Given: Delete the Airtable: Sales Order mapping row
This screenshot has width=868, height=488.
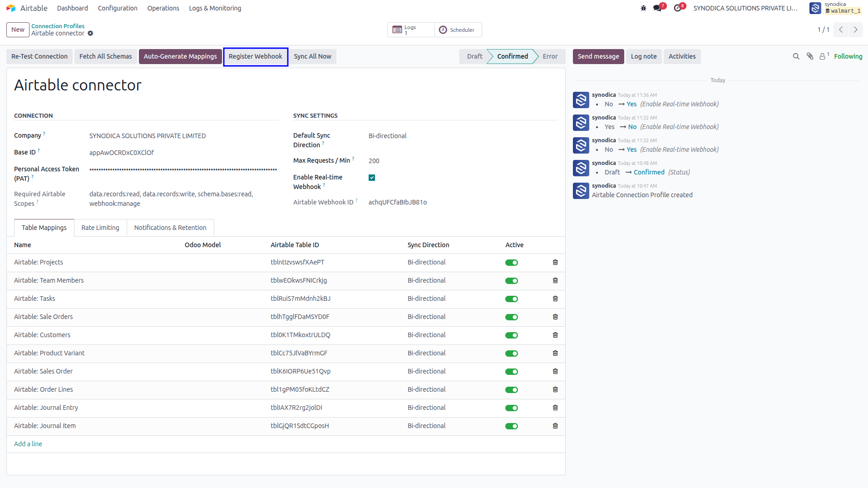Looking at the screenshot, I should click(555, 372).
